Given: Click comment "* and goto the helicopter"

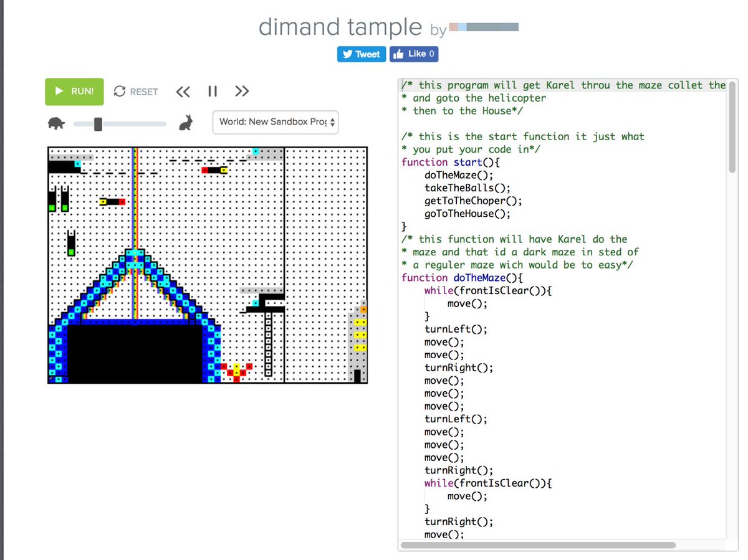Looking at the screenshot, I should pos(474,98).
